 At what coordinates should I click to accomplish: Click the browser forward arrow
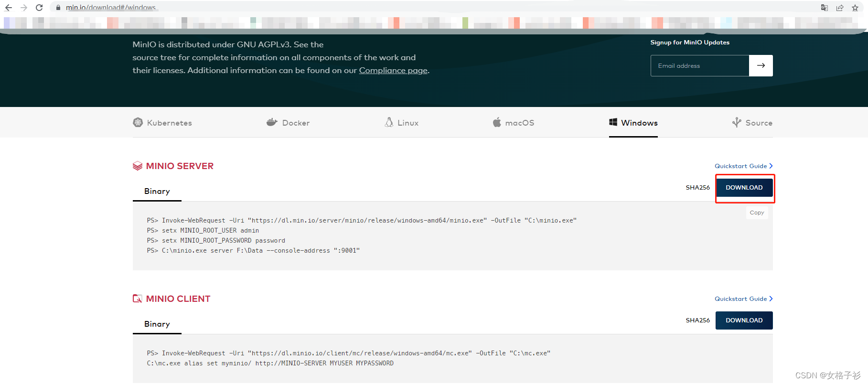pyautogui.click(x=24, y=8)
